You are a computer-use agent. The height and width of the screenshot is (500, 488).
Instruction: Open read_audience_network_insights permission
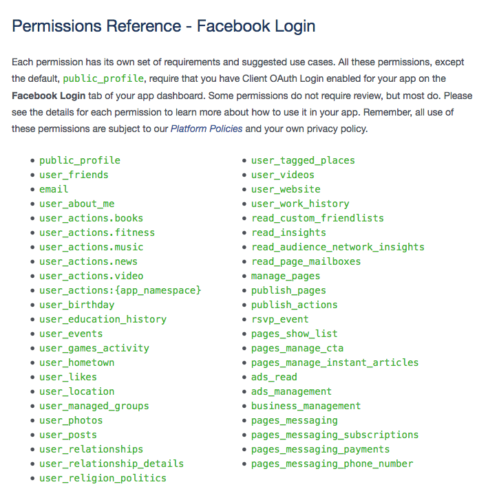(338, 247)
